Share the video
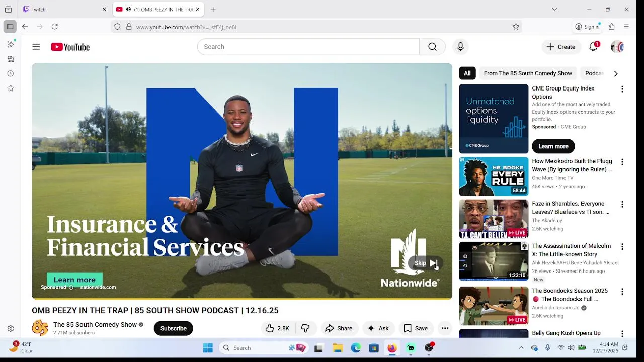Viewport: 644px width, 362px height. coord(339,328)
